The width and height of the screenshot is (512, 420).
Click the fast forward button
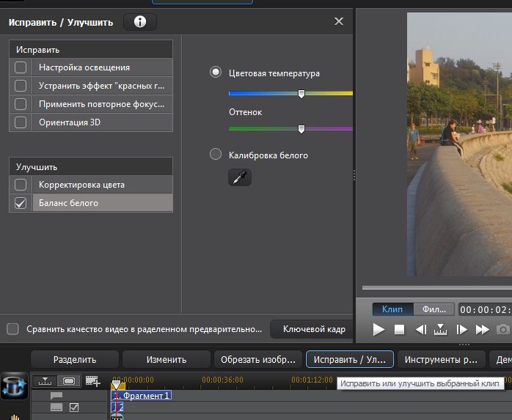point(483,330)
